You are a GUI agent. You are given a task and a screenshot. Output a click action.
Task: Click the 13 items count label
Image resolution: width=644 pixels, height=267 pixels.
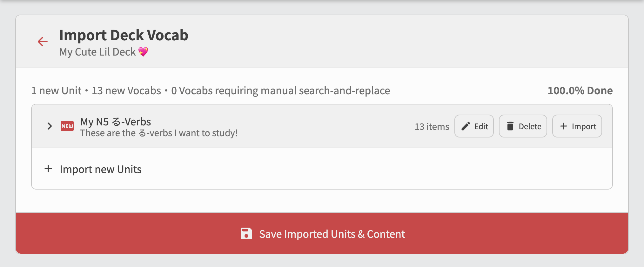click(x=432, y=126)
